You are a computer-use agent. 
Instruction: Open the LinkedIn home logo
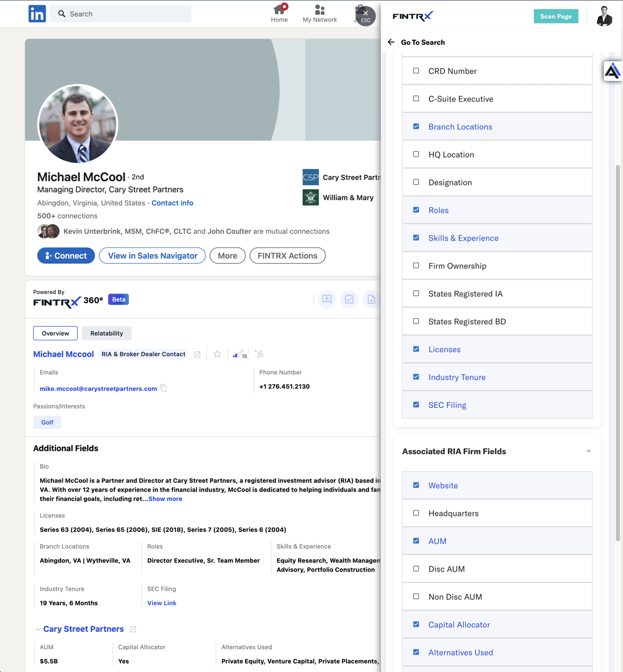pyautogui.click(x=37, y=13)
